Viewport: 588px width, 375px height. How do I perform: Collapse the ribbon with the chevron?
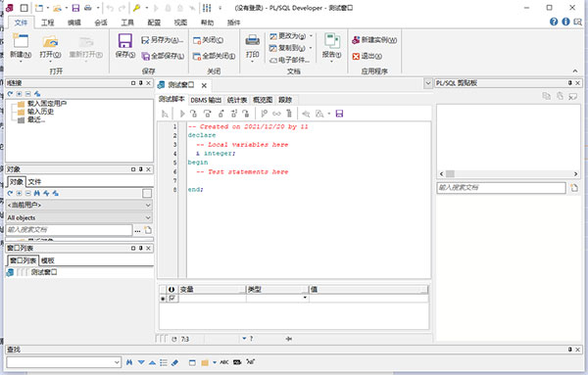[x=575, y=70]
